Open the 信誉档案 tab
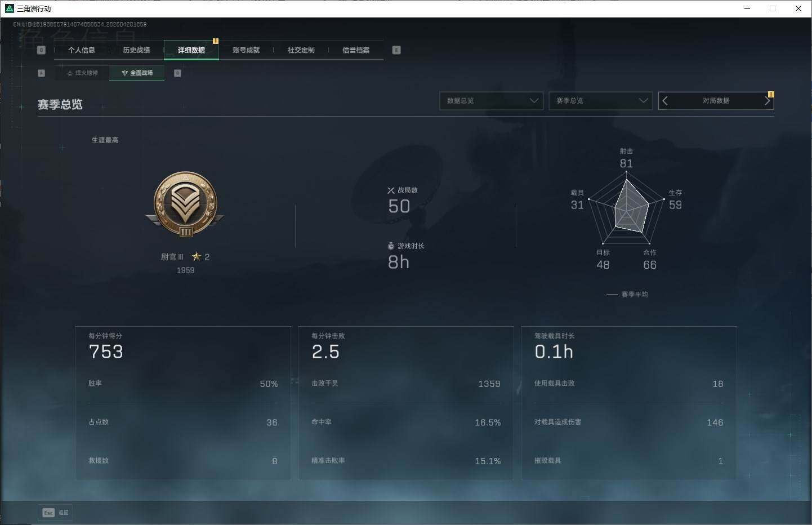This screenshot has height=525, width=812. click(x=356, y=50)
